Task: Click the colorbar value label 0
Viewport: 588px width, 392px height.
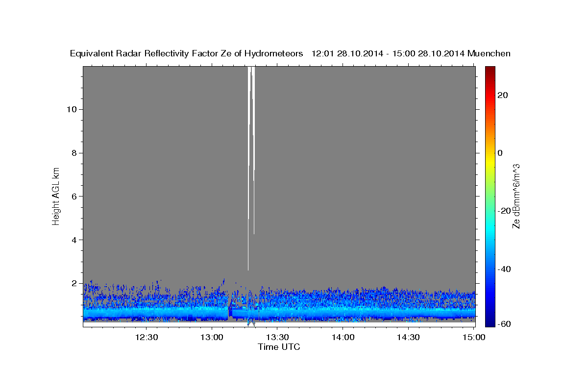Action: point(500,153)
